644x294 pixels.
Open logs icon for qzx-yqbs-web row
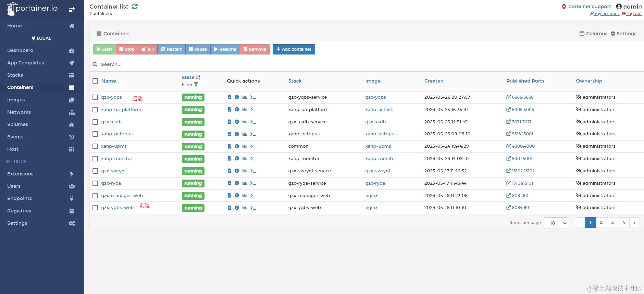click(x=230, y=208)
